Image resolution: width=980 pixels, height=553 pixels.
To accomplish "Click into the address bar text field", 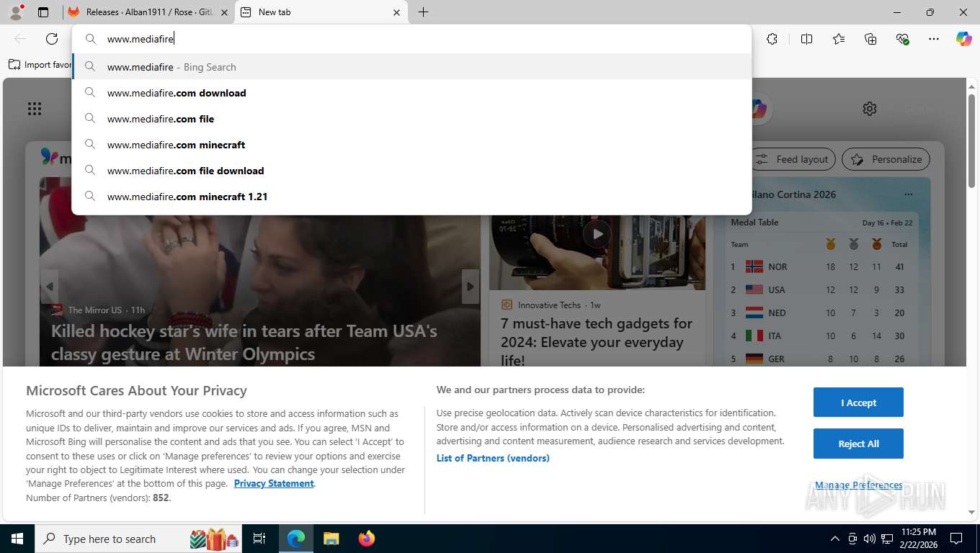I will pos(411,39).
